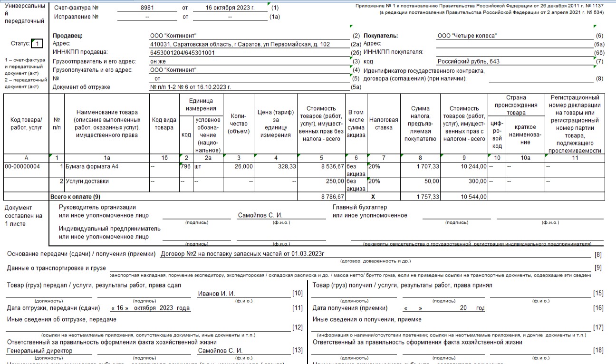
Task: Click the invoice date 16 октября 2023 г.
Action: pos(230,8)
